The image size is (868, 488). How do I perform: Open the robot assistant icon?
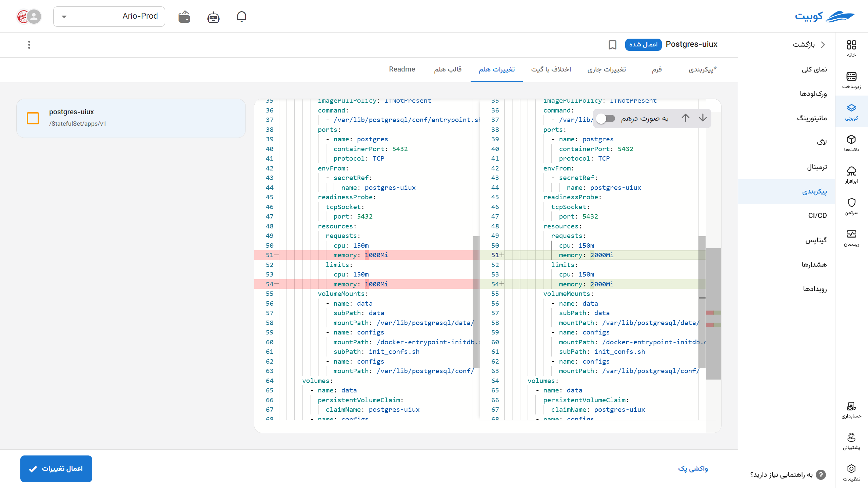(x=213, y=17)
